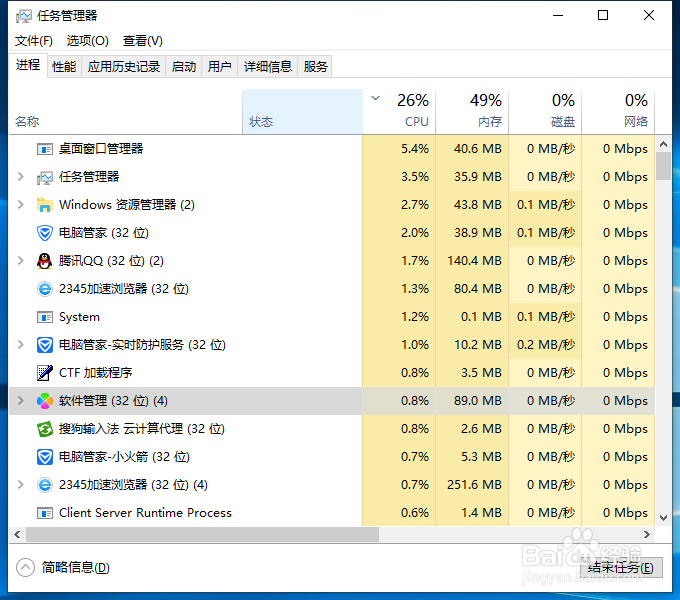Click the 软件管理 colorful icon
The width and height of the screenshot is (680, 600).
click(x=45, y=401)
